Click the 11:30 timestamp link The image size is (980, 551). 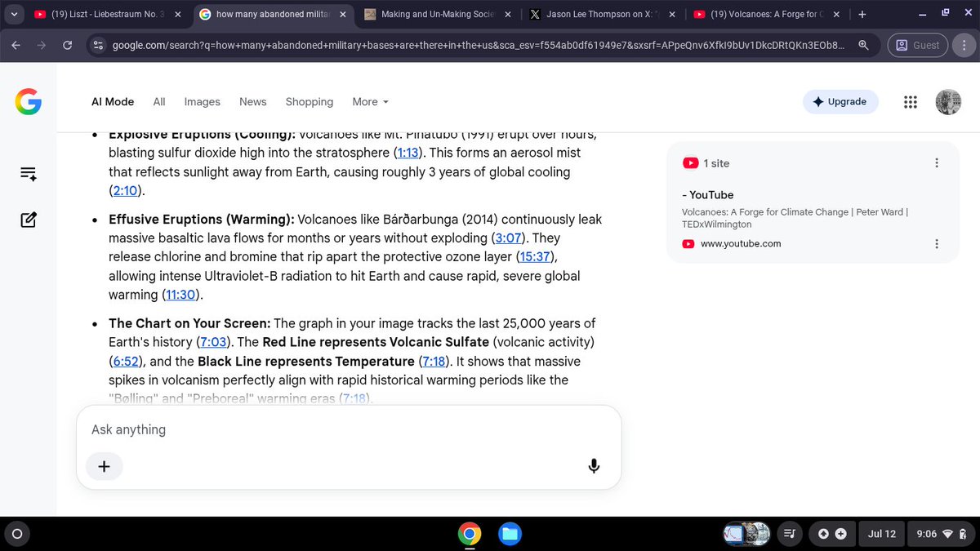coord(182,295)
